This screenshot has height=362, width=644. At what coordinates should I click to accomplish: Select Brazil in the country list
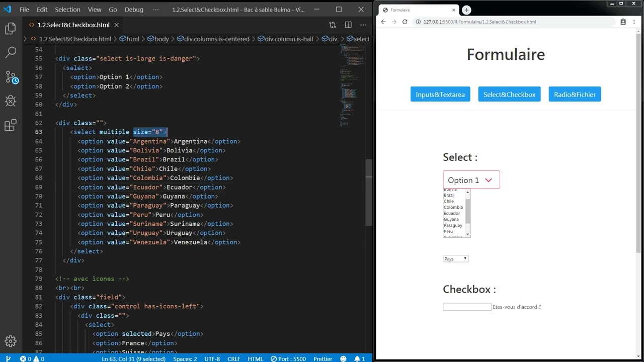coord(449,195)
